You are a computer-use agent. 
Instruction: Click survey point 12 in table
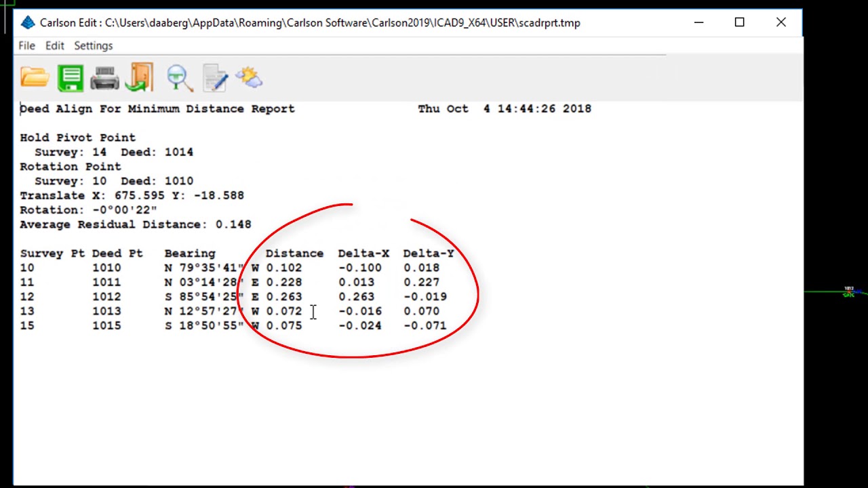(27, 297)
